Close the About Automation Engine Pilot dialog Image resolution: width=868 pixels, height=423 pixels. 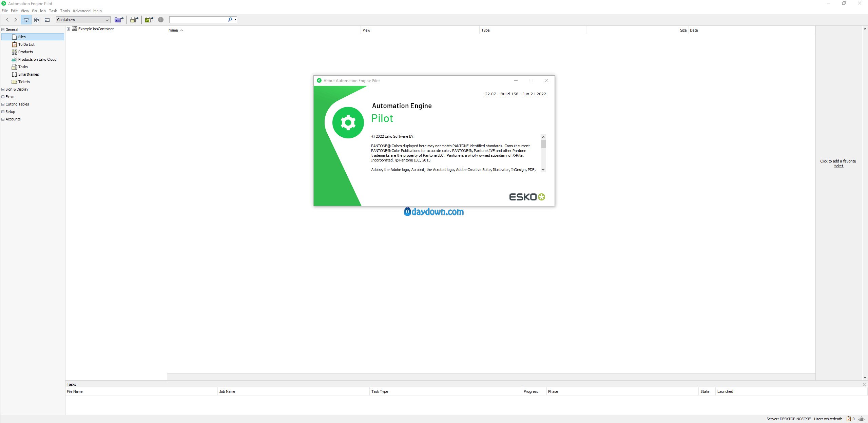pos(546,80)
